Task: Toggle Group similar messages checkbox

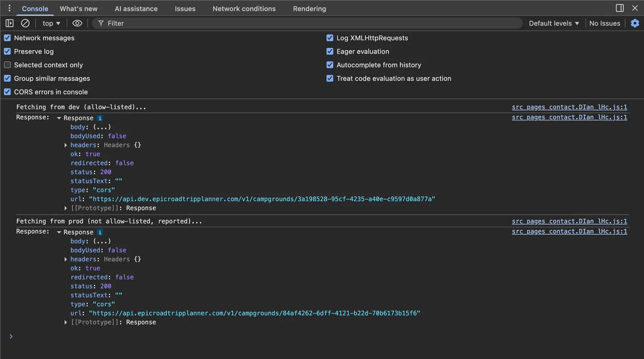Action: point(7,78)
